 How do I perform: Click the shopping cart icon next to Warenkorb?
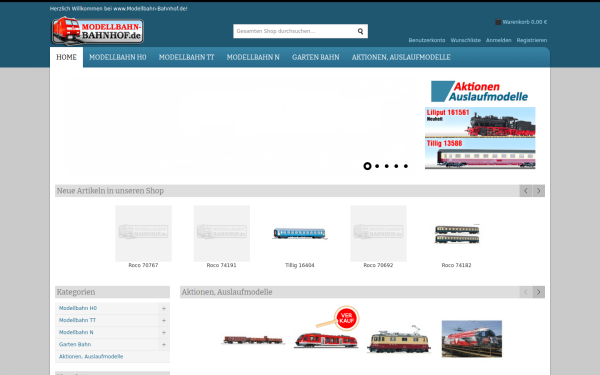click(498, 22)
